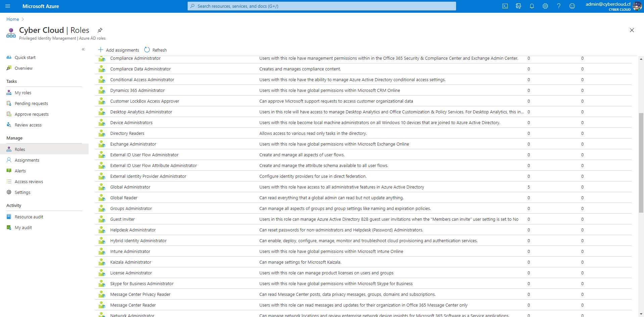This screenshot has width=644, height=317.
Task: Click the Resource audit icon
Action: tap(9, 217)
